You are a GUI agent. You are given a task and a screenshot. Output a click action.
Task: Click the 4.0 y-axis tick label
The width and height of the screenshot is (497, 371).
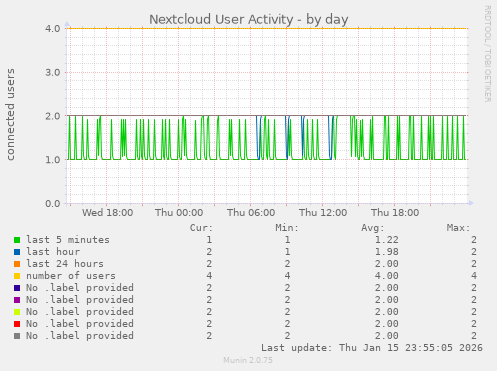(x=53, y=28)
